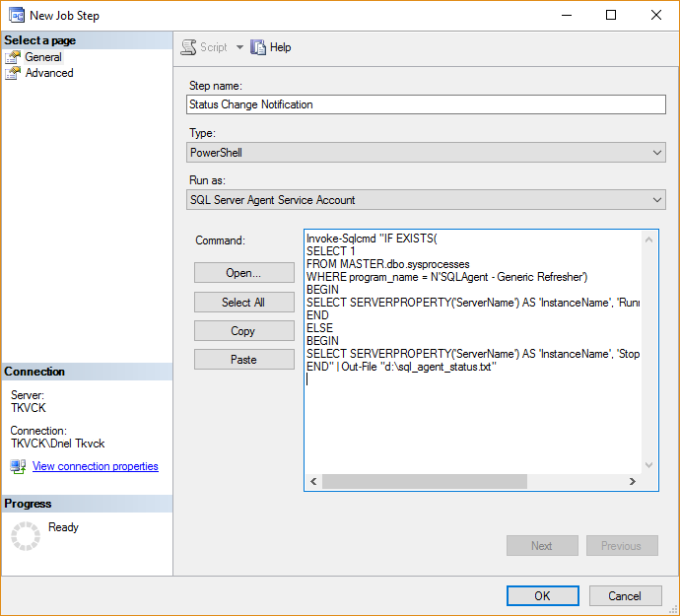Screen dimensions: 680x616
Task: Click in the Step name field
Action: [426, 104]
